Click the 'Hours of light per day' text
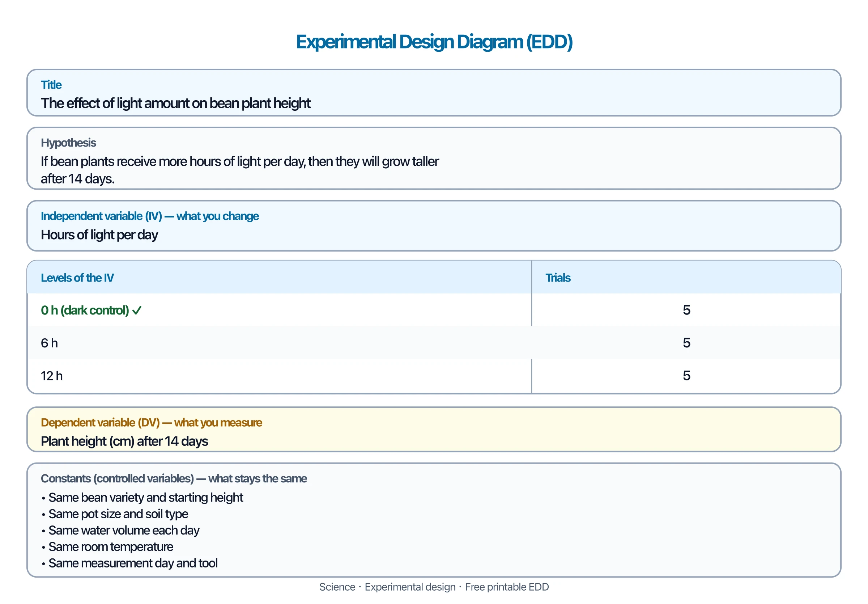The width and height of the screenshot is (868, 604). [99, 235]
